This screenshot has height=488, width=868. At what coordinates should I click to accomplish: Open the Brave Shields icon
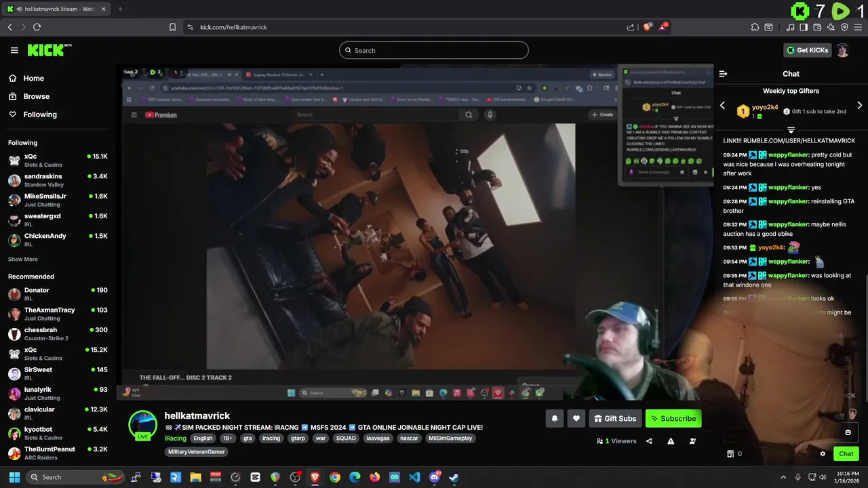point(647,27)
